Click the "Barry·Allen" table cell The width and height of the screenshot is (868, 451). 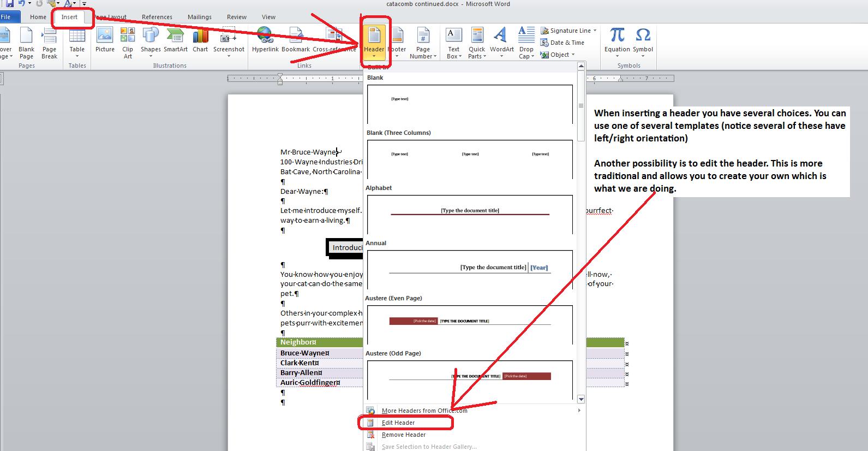point(320,373)
